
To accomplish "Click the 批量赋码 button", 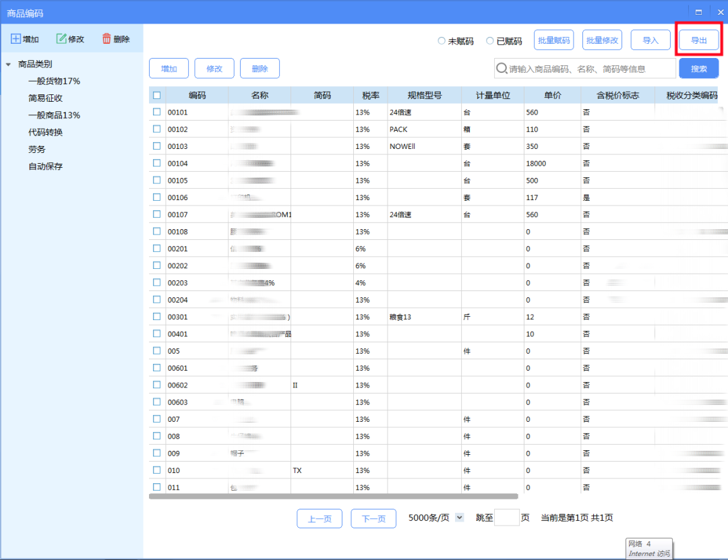I will coord(554,40).
